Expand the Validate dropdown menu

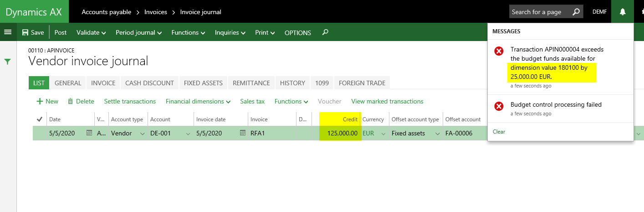(x=91, y=33)
